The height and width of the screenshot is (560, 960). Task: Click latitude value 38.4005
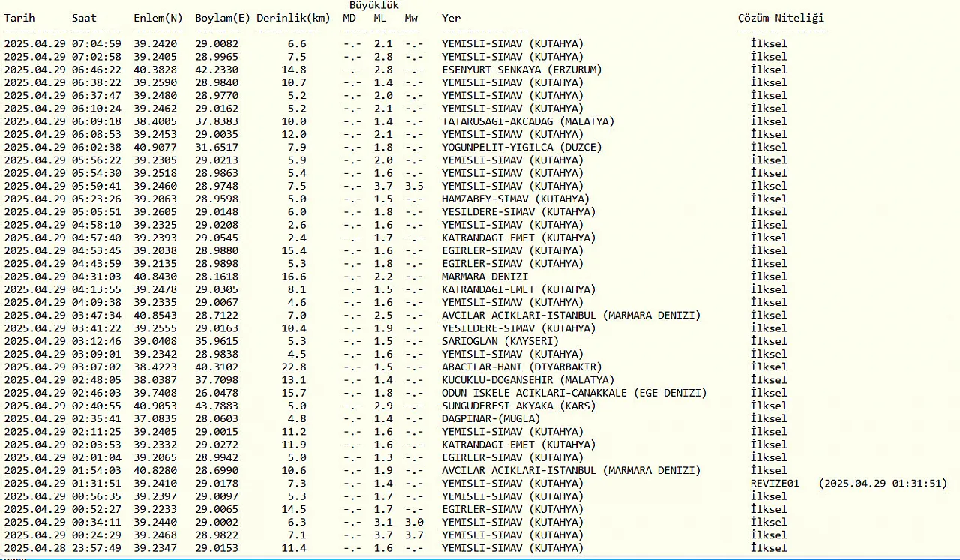coord(155,121)
